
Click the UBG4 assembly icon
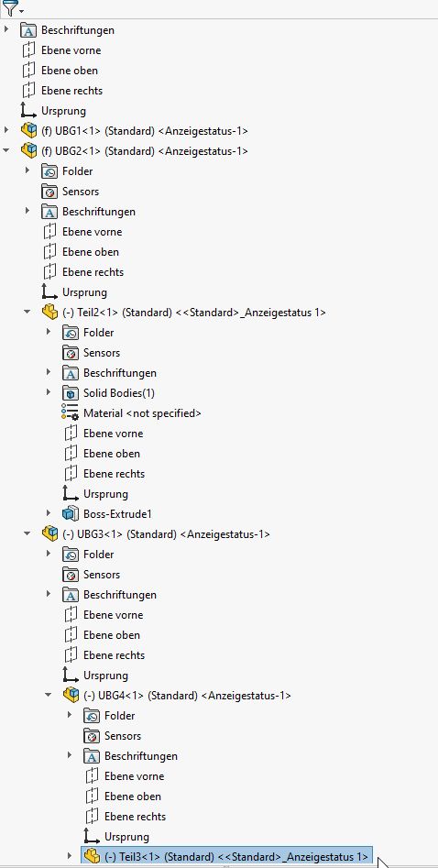pos(71,695)
